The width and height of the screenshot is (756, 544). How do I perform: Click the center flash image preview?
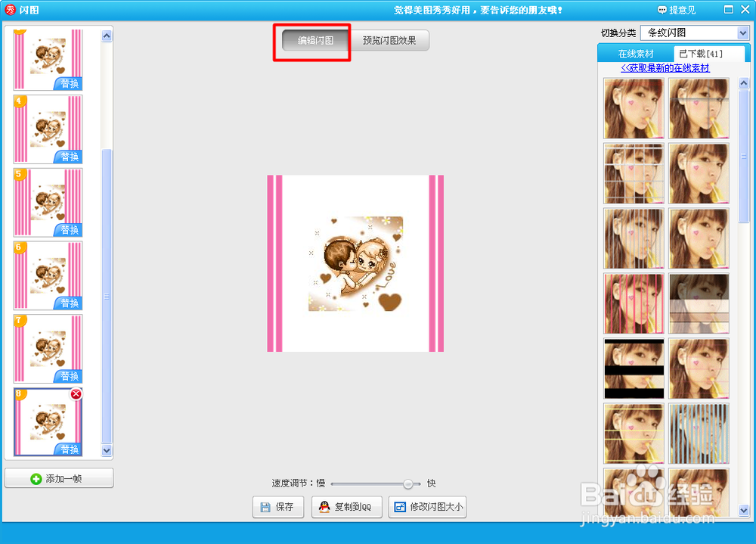[355, 263]
